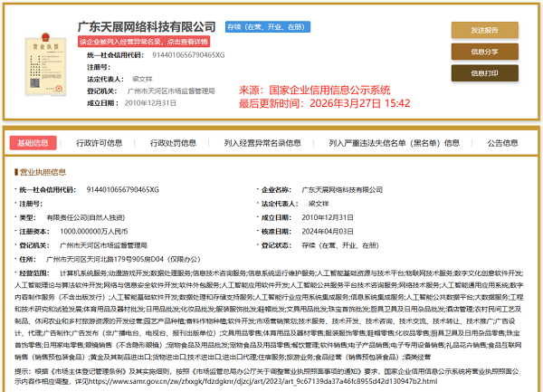Click the type value 有限责任公司(自然人独资)
Viewport: 543px width, 392px height.
point(86,217)
